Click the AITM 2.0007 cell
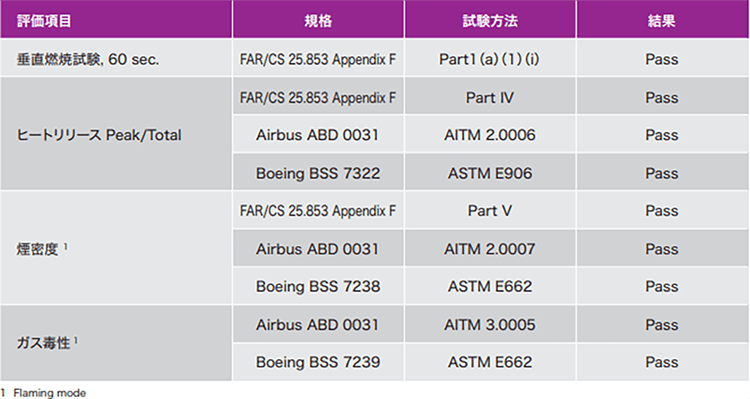750x399 pixels. 490,248
